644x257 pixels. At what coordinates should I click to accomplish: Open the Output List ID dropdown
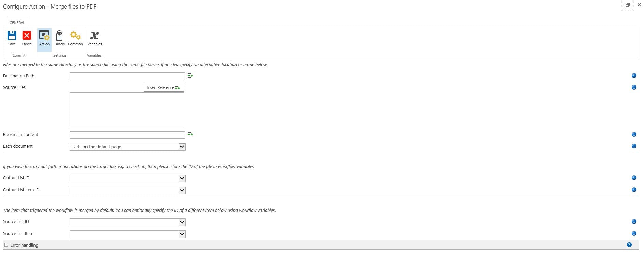coord(182,178)
